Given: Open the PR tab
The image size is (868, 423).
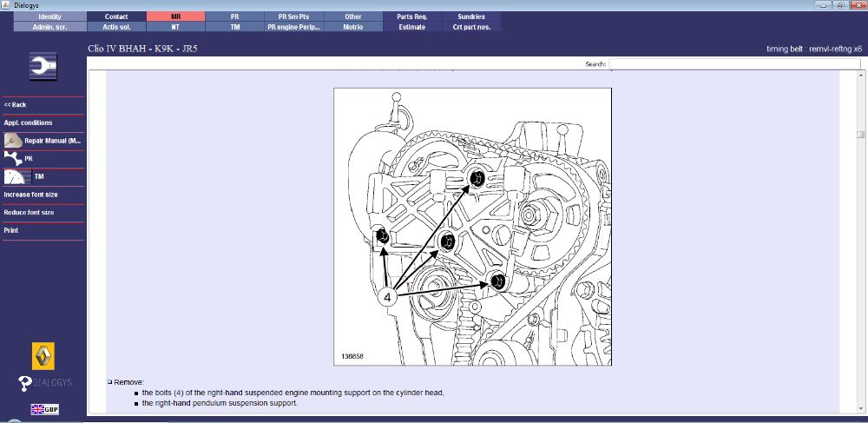Looking at the screenshot, I should (234, 17).
